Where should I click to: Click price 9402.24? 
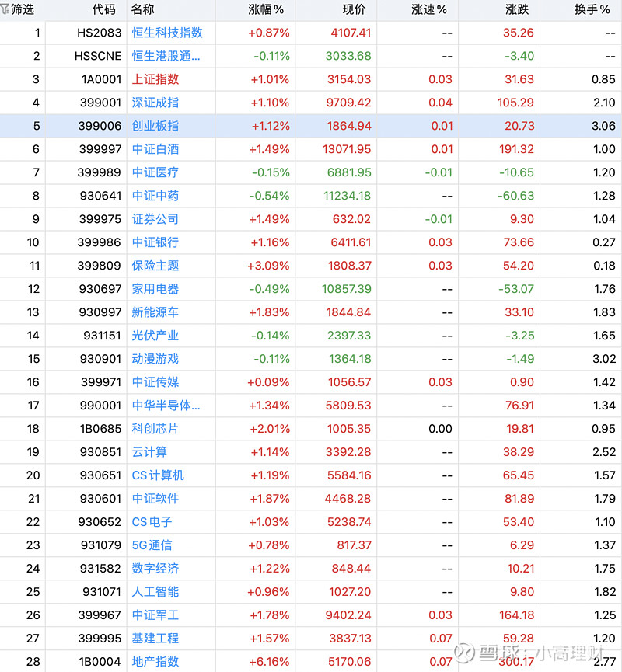click(x=348, y=615)
